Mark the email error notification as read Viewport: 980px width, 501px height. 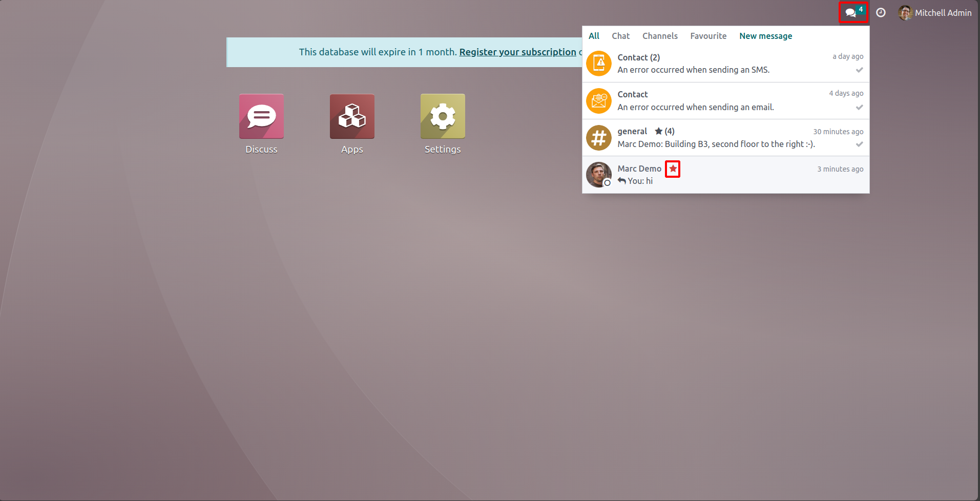(x=859, y=107)
